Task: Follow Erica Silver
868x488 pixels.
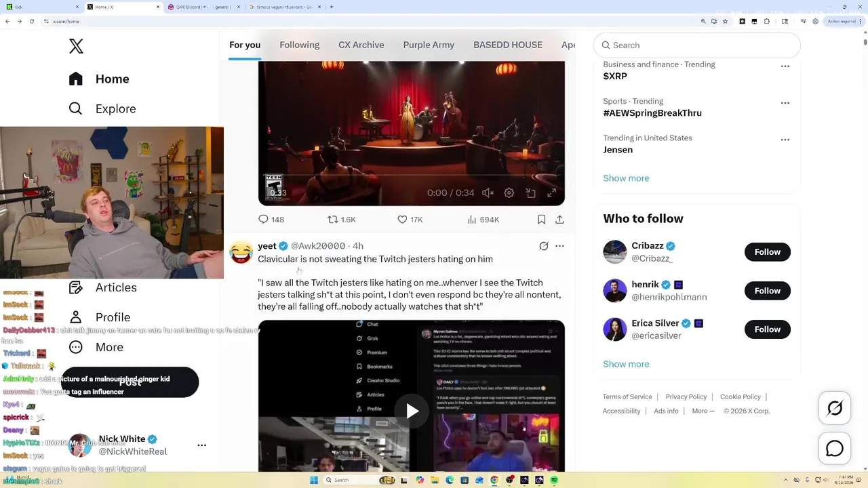Action: click(x=768, y=329)
